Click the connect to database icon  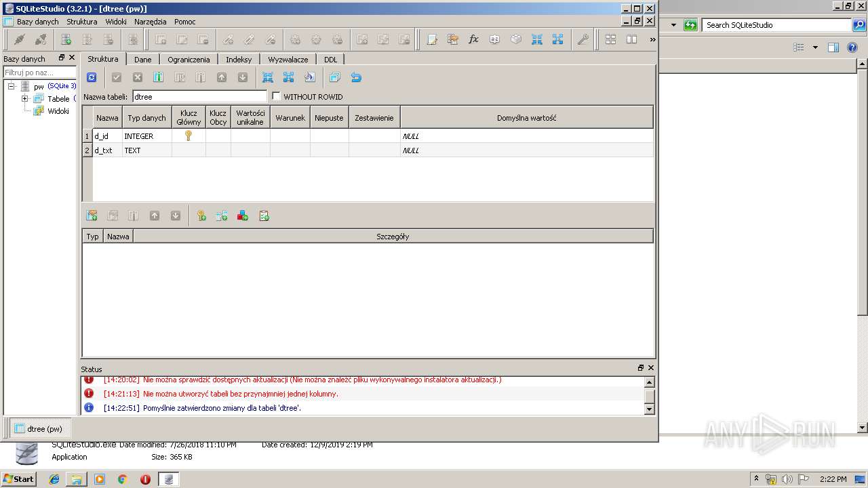20,39
